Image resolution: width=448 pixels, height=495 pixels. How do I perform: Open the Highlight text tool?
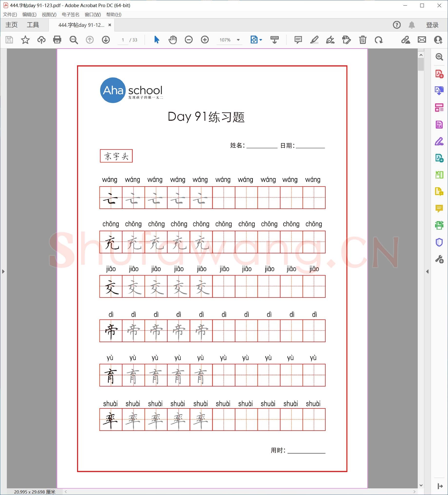[x=314, y=40]
